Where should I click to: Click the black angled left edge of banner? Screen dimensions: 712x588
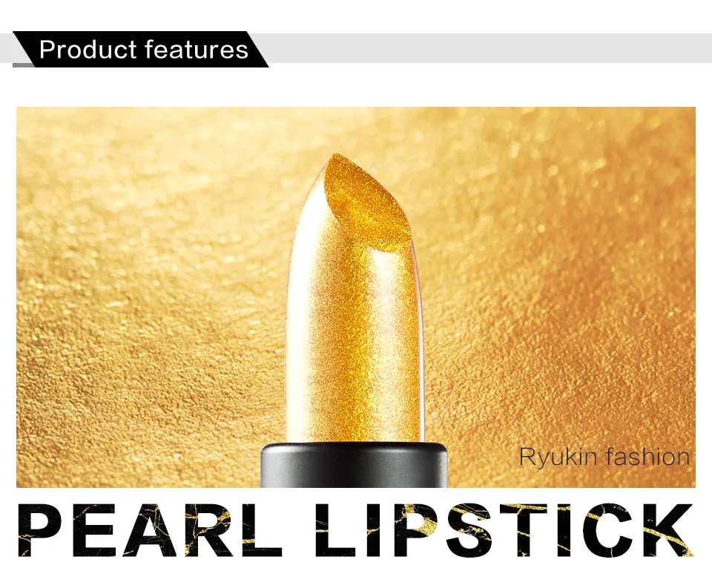pos(24,50)
